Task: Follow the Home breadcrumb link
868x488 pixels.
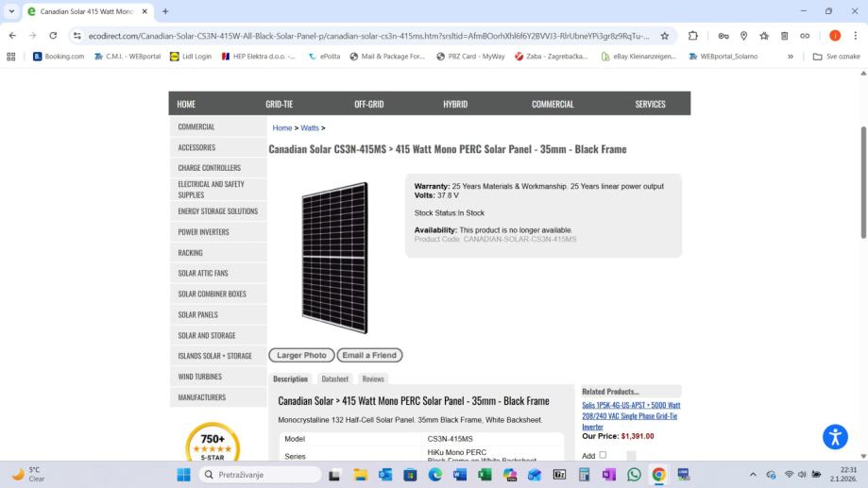Action: coord(281,127)
